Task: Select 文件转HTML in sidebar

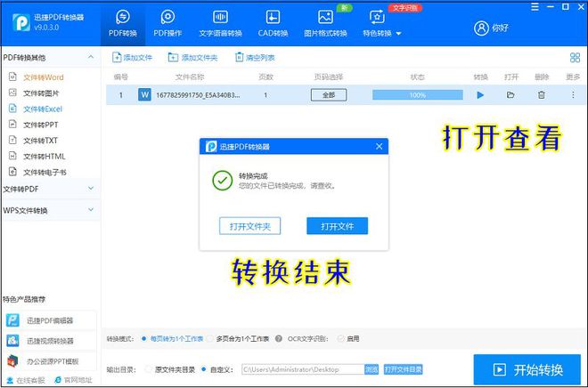Action: (45, 156)
